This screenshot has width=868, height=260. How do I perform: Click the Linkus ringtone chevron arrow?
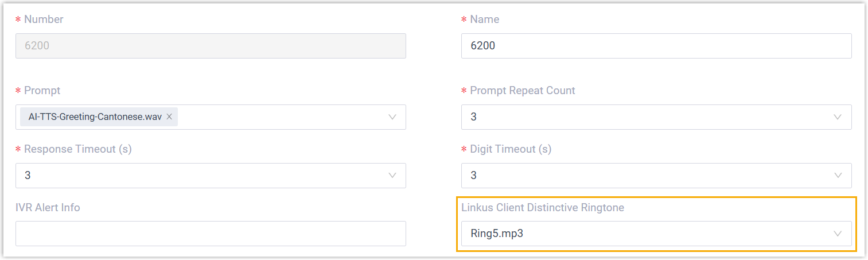(838, 234)
